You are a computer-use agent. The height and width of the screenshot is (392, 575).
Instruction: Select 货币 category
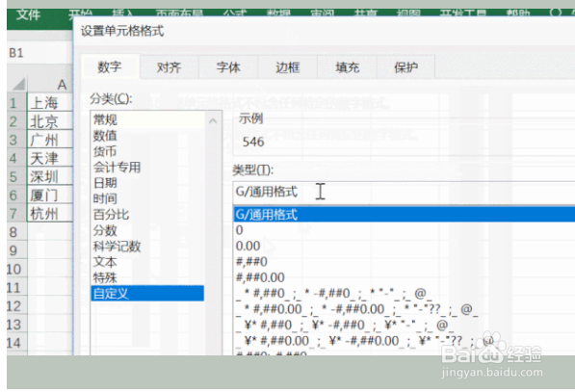click(147, 151)
